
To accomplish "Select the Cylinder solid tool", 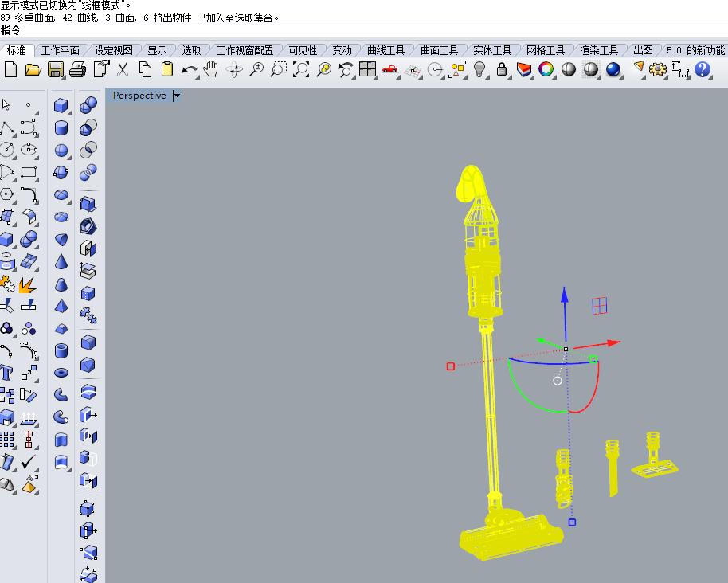I will (x=61, y=127).
